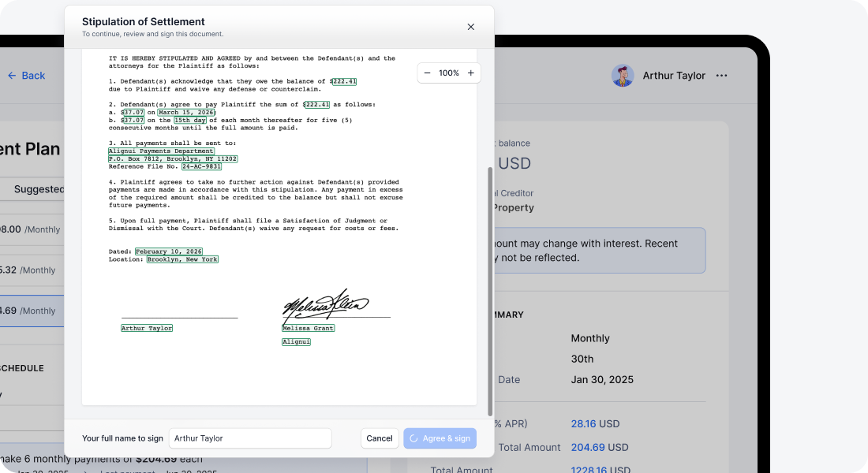The height and width of the screenshot is (473, 868).
Task: Open the three-dot menu beside Arthur Taylor
Action: [721, 75]
